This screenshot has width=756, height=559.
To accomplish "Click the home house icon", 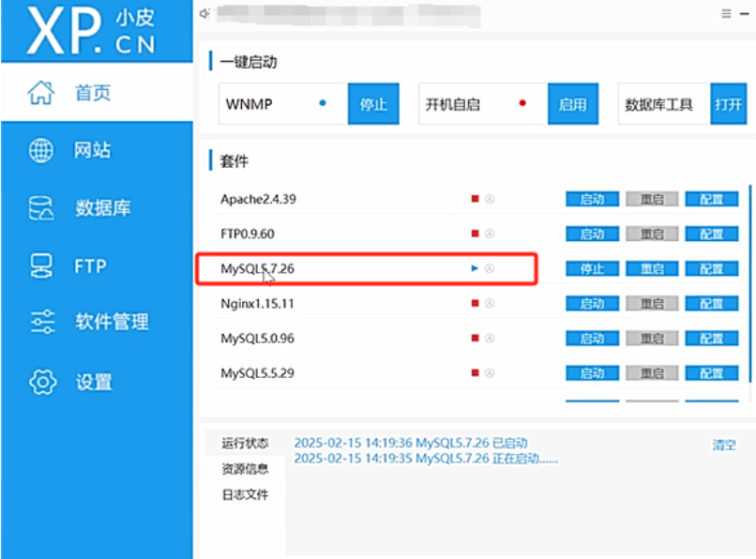I will click(x=41, y=92).
